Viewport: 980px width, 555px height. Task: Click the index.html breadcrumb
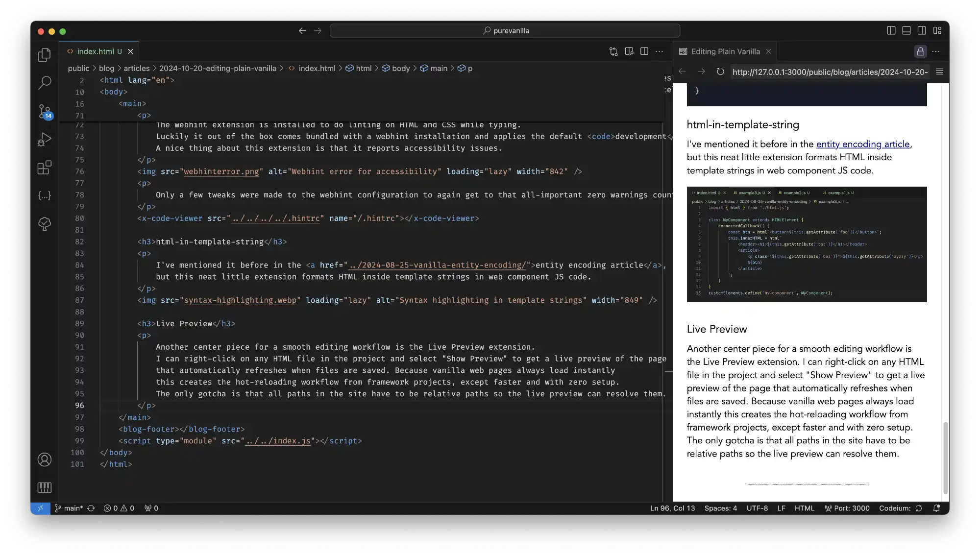pos(312,68)
